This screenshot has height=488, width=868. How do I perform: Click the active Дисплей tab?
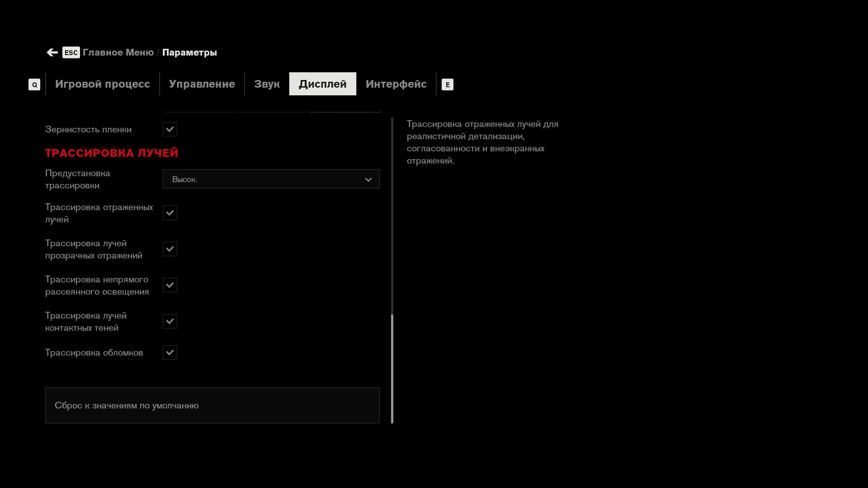[x=322, y=84]
